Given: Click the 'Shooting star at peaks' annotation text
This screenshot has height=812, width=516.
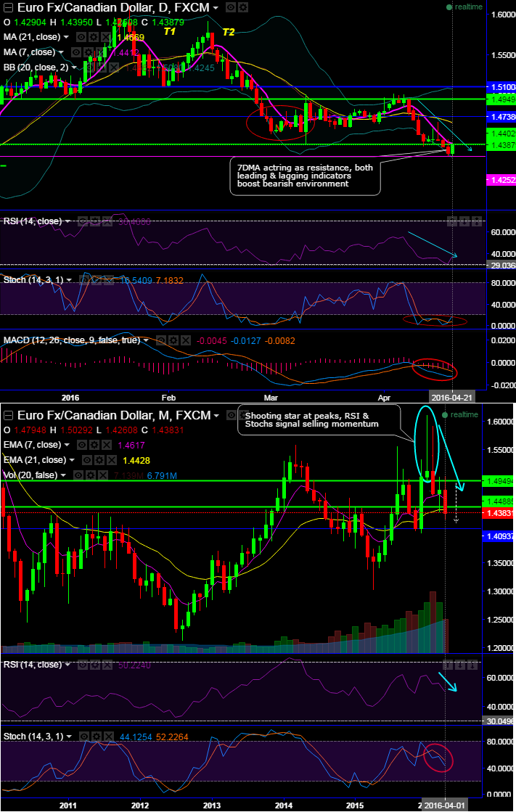Looking at the screenshot, I should [312, 419].
